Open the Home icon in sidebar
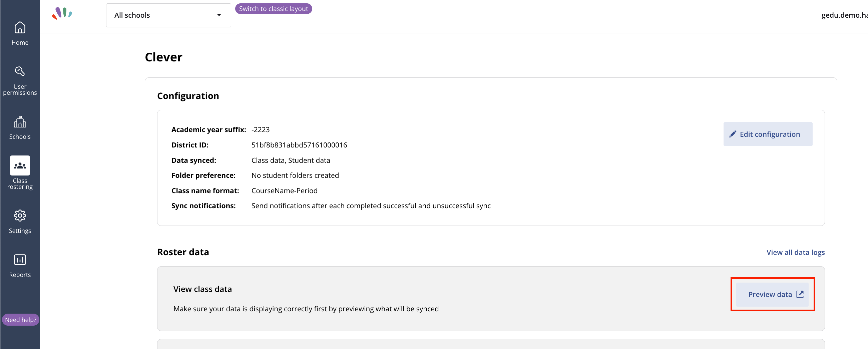 pyautogui.click(x=20, y=28)
